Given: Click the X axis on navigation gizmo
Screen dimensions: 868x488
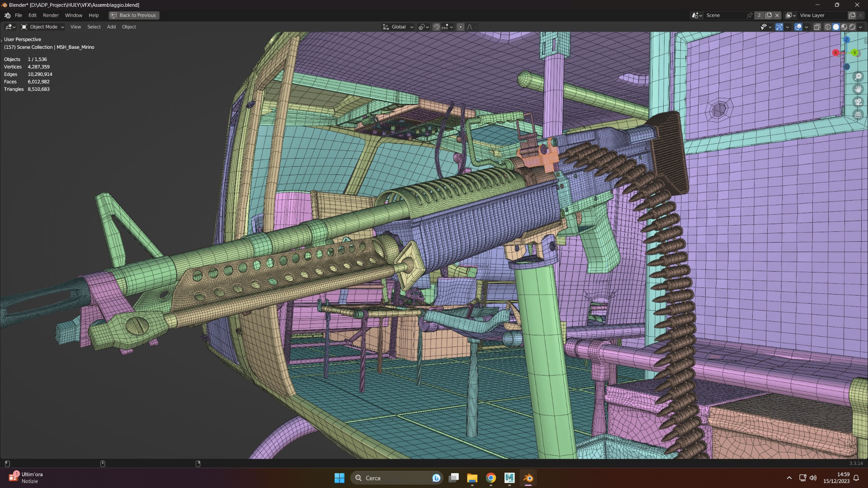Looking at the screenshot, I should (835, 53).
